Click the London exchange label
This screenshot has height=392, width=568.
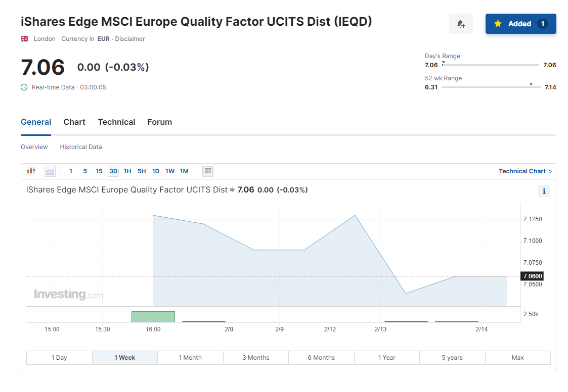45,39
